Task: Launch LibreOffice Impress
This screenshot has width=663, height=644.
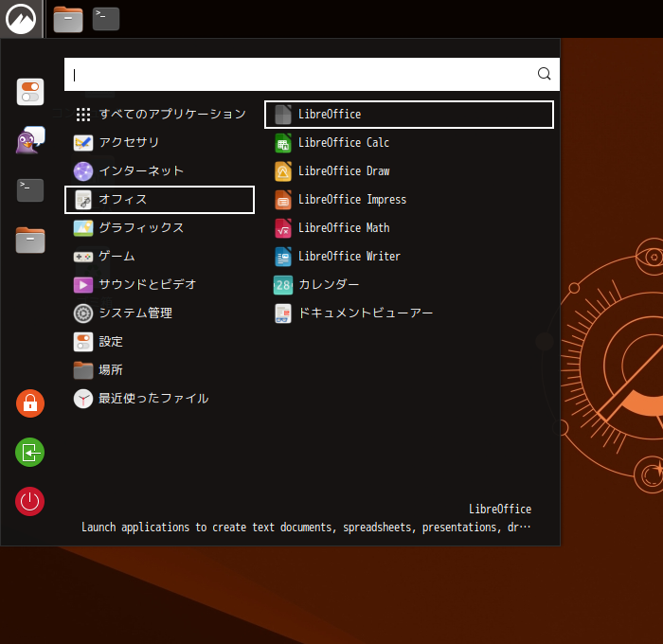Action: (409, 200)
